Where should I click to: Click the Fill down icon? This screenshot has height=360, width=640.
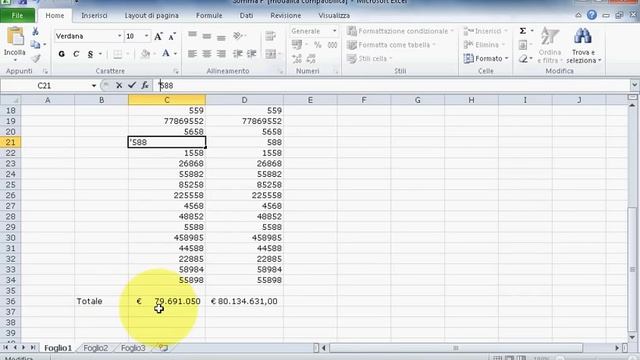[x=523, y=45]
